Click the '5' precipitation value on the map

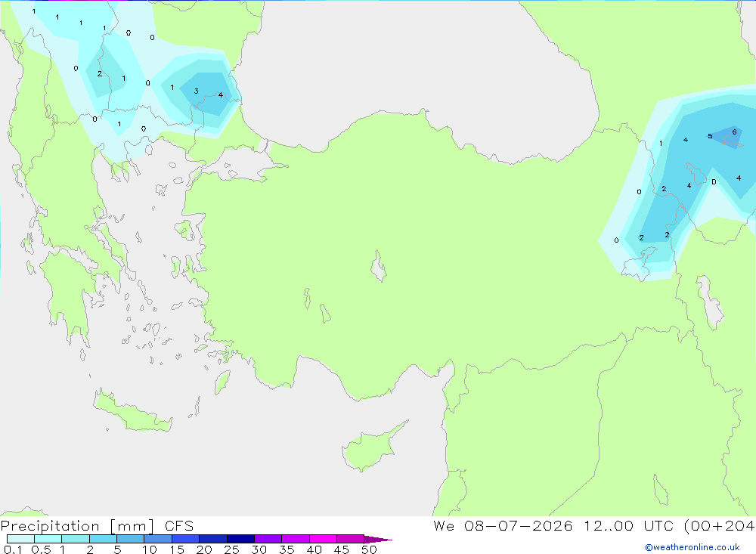710,136
